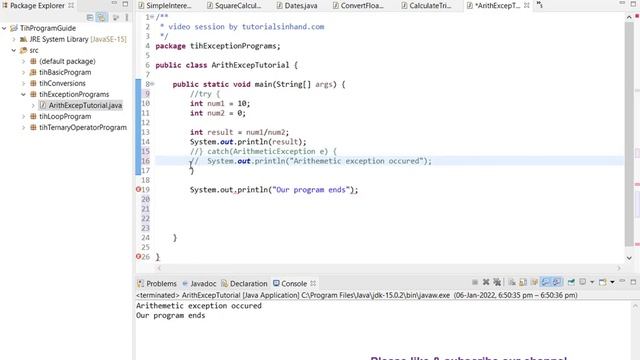This screenshot has width=640, height=360.
Task: Click the package icon beside tihConversions
Action: [33, 83]
